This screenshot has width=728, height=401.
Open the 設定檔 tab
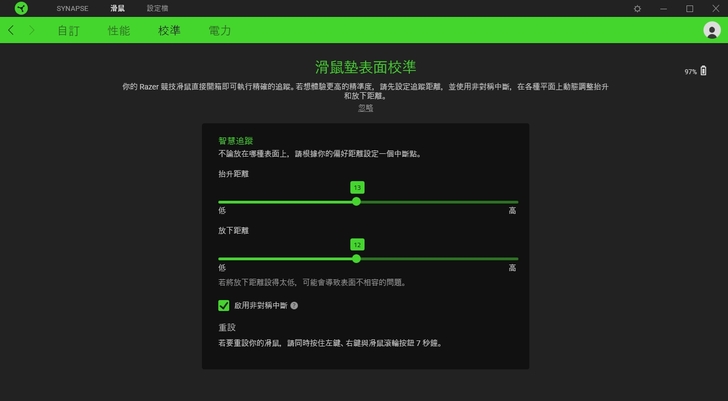(x=157, y=8)
